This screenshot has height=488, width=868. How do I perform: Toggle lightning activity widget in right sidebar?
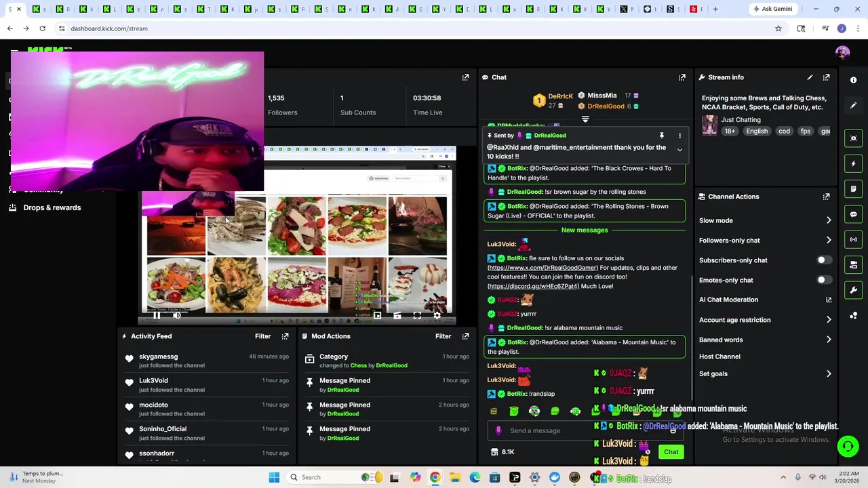[x=853, y=163]
